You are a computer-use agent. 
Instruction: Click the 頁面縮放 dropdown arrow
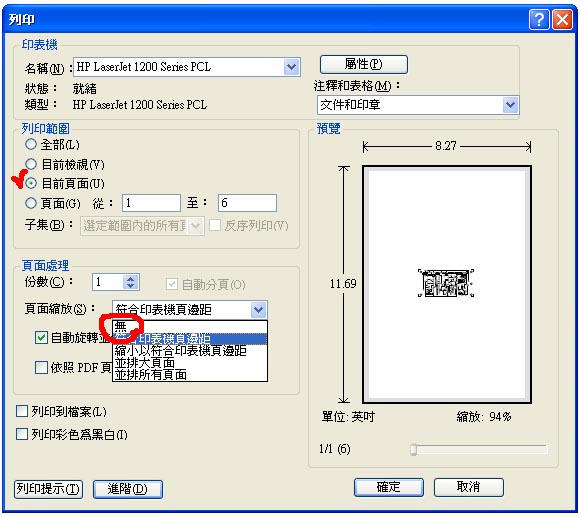(259, 310)
